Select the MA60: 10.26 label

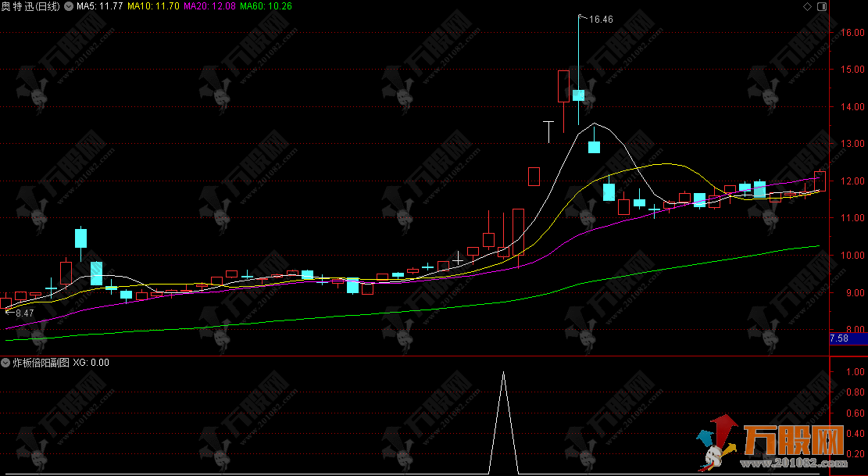tap(266, 6)
